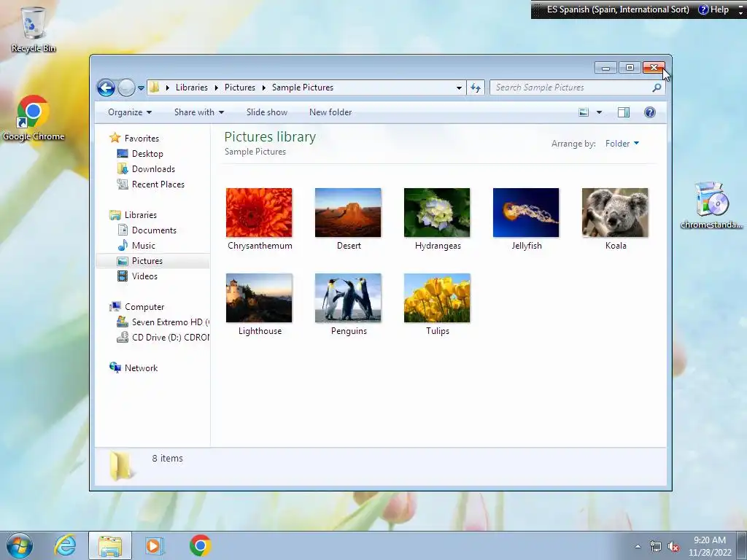Open the Organize menu

point(130,112)
